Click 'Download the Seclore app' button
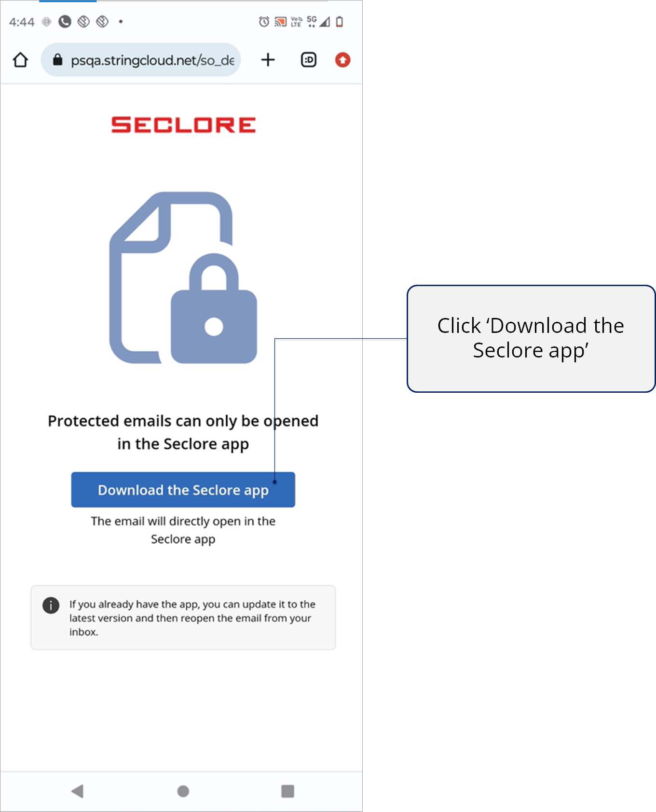656x812 pixels. point(183,490)
